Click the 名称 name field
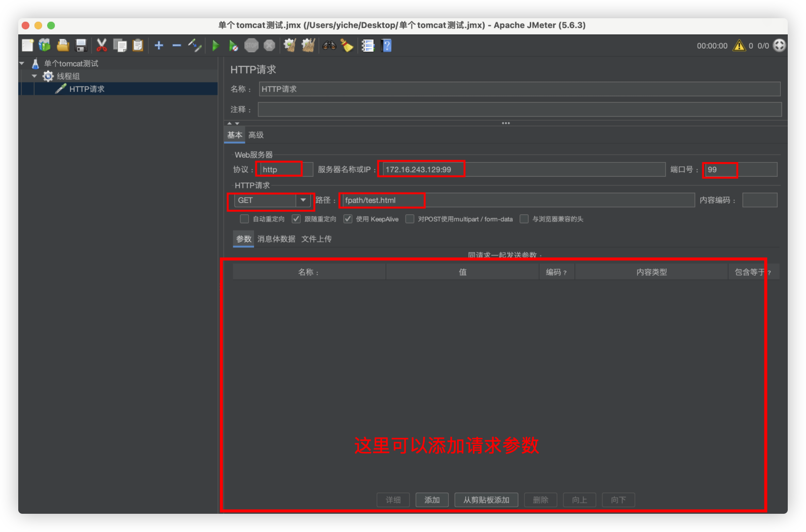The height and width of the screenshot is (532, 806). (x=520, y=89)
